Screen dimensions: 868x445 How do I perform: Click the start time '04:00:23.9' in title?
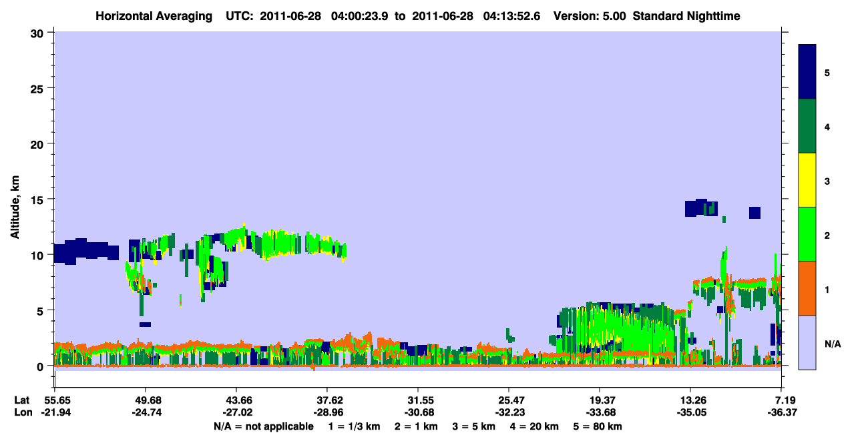(x=359, y=15)
